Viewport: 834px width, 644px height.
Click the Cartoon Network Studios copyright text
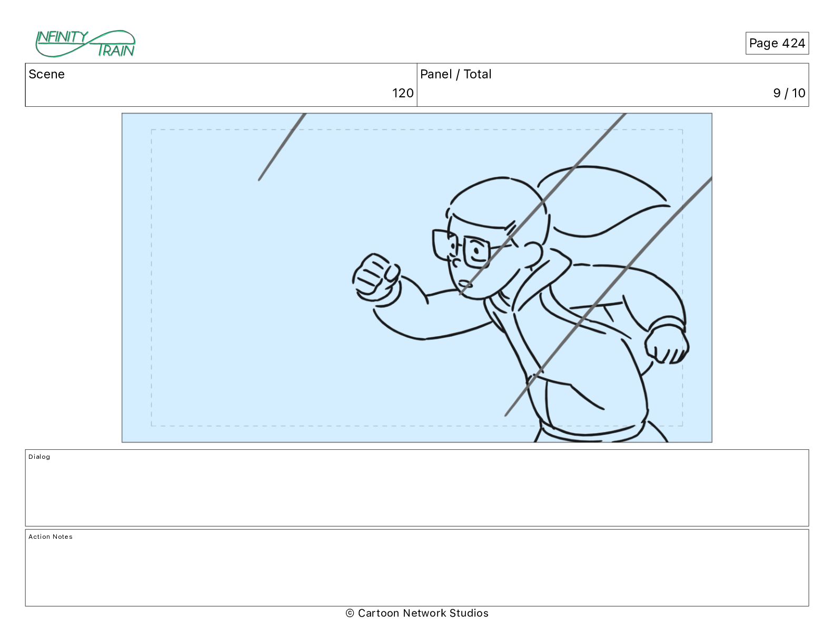point(417,613)
